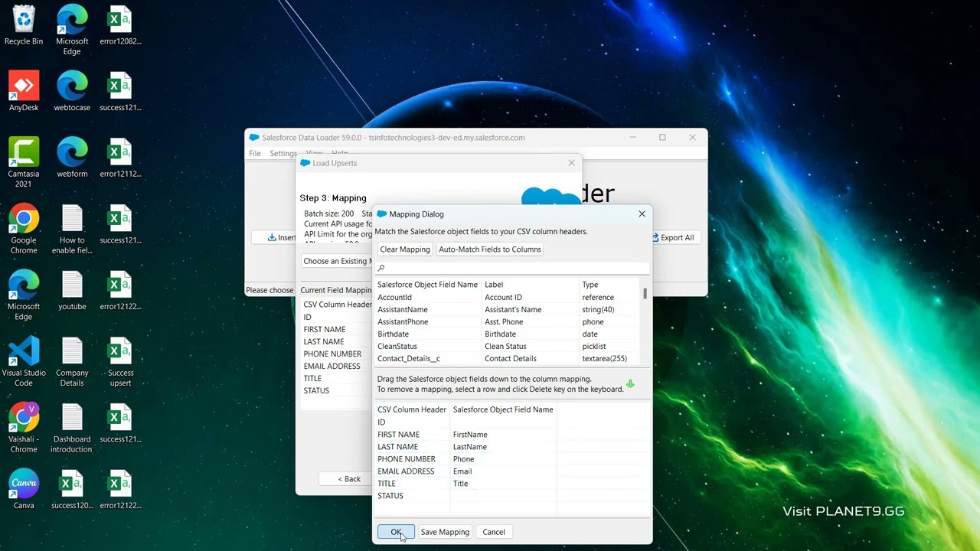This screenshot has height=551, width=980.
Task: Click the search magnifier icon in Mapping Dialog
Action: (381, 268)
